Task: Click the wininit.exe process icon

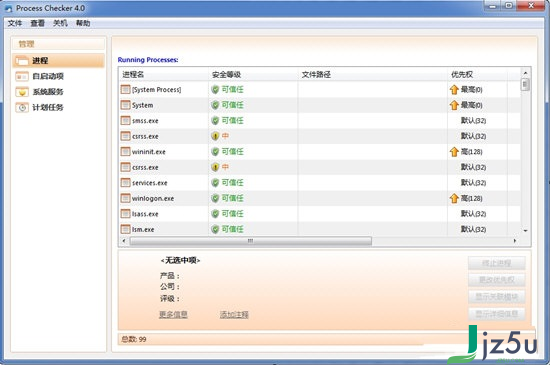Action: tap(125, 151)
